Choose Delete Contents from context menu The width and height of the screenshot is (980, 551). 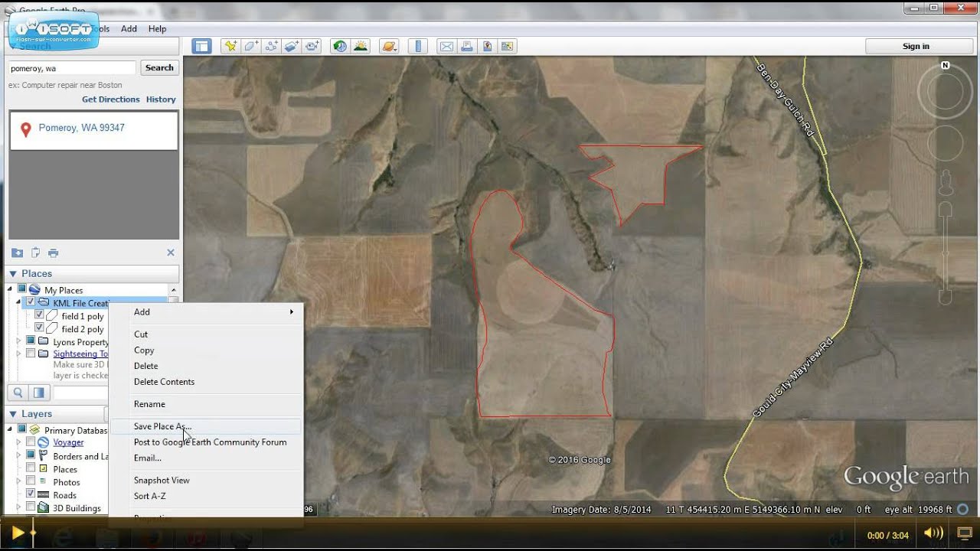pos(206,381)
